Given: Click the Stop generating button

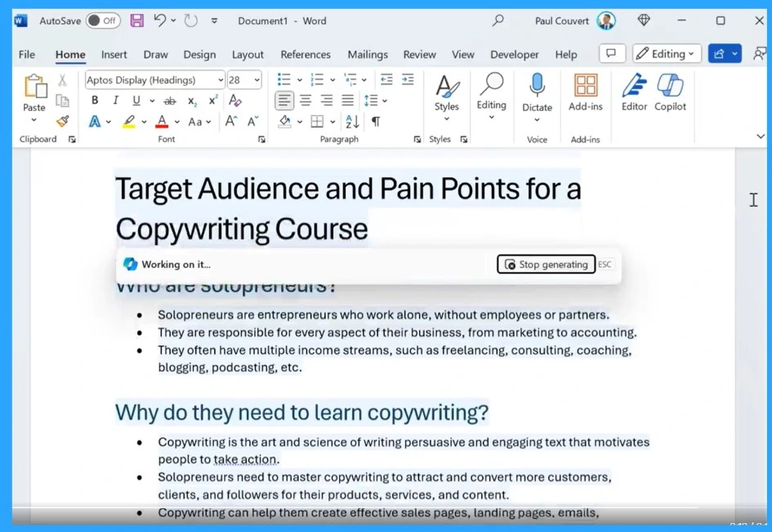Looking at the screenshot, I should 546,264.
